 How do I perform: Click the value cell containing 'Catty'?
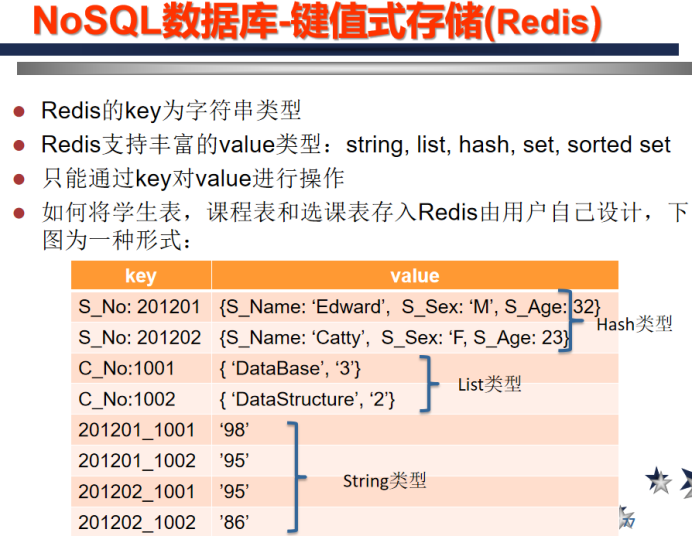415,338
